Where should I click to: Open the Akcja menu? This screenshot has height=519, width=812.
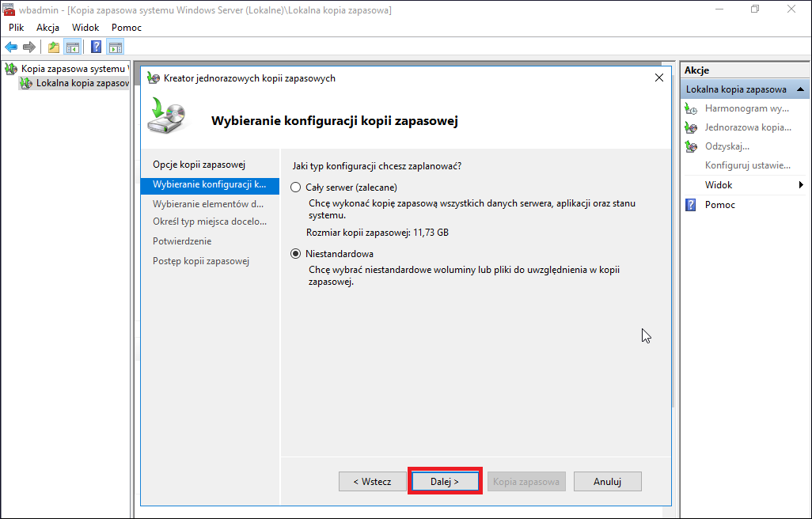point(47,28)
